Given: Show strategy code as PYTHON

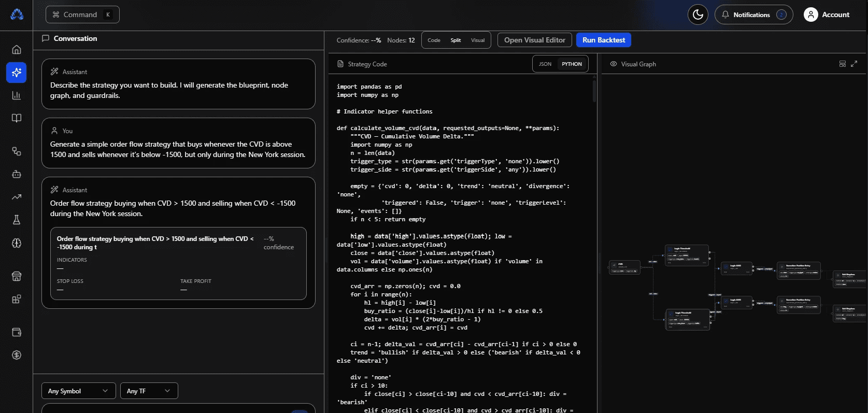Looking at the screenshot, I should [x=572, y=64].
